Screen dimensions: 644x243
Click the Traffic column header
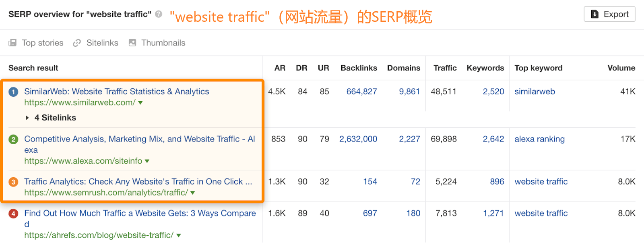coord(445,68)
